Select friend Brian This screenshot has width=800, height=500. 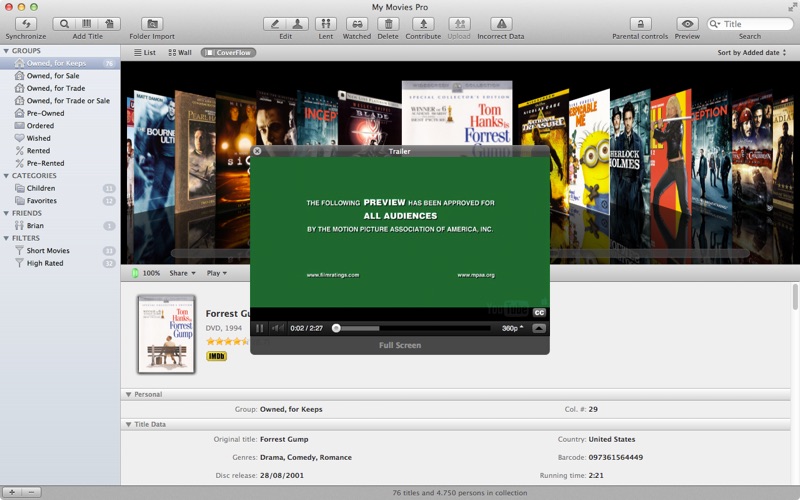pos(60,226)
